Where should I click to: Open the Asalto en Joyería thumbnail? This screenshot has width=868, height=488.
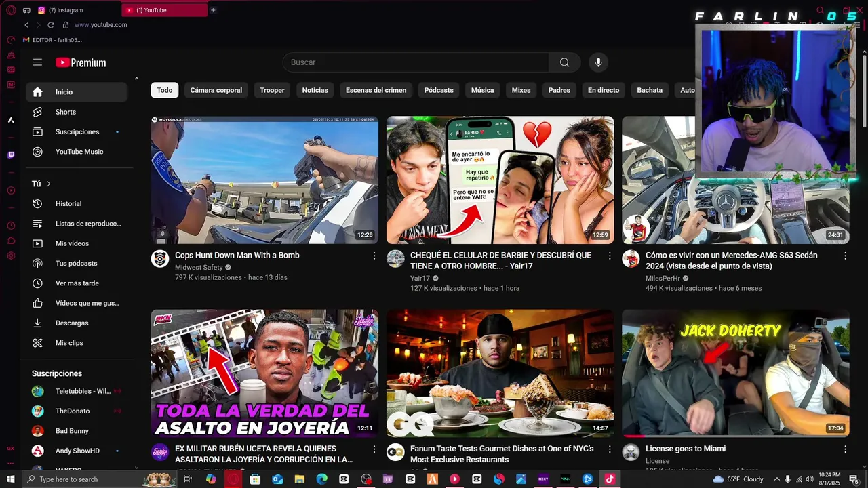264,373
